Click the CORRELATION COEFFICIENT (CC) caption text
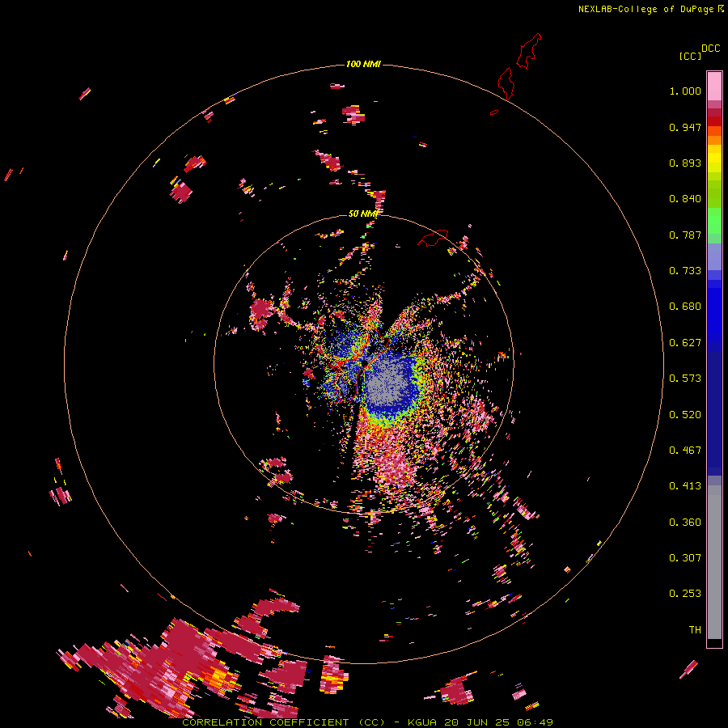This screenshot has height=728, width=728. 284,722
